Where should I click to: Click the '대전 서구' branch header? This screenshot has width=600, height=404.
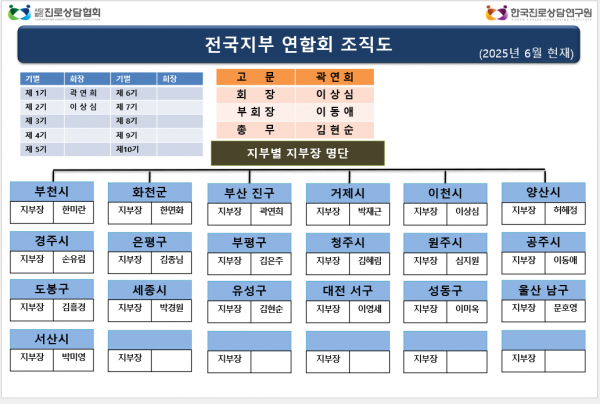click(348, 291)
